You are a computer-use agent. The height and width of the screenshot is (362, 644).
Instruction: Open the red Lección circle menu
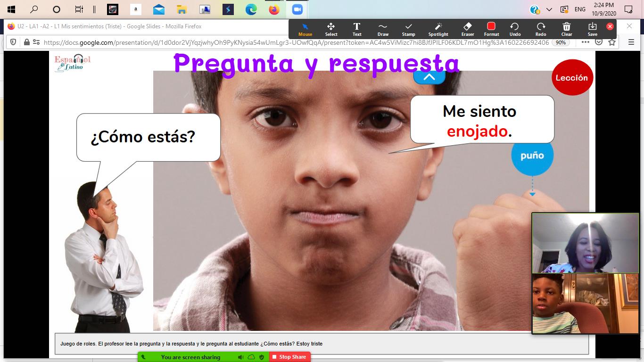click(x=572, y=78)
